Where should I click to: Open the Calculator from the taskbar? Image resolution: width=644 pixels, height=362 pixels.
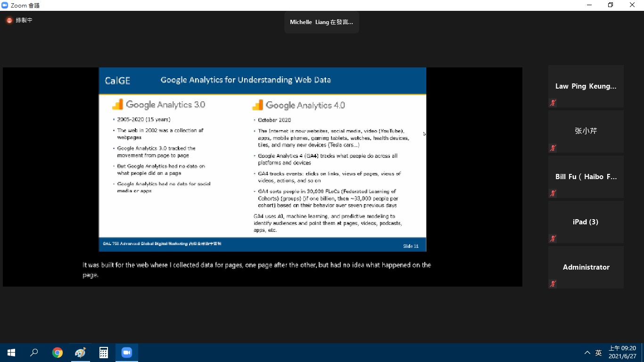[x=104, y=353]
